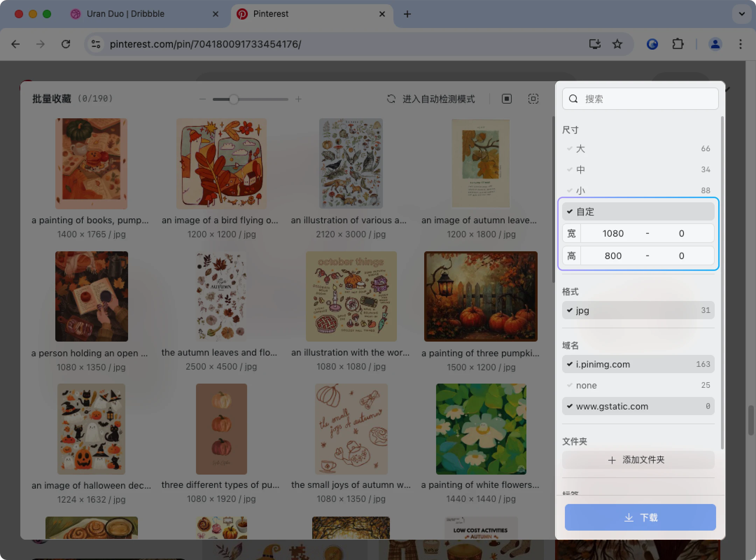Click the plus zoom icon near thumbnail slider
This screenshot has width=756, height=560.
pyautogui.click(x=298, y=99)
